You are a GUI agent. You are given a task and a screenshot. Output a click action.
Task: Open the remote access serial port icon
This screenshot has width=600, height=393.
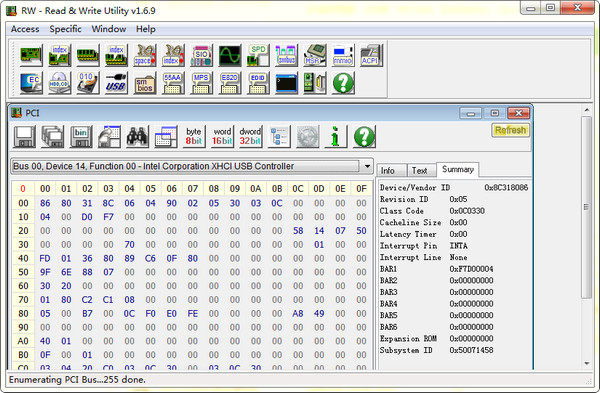point(315,83)
